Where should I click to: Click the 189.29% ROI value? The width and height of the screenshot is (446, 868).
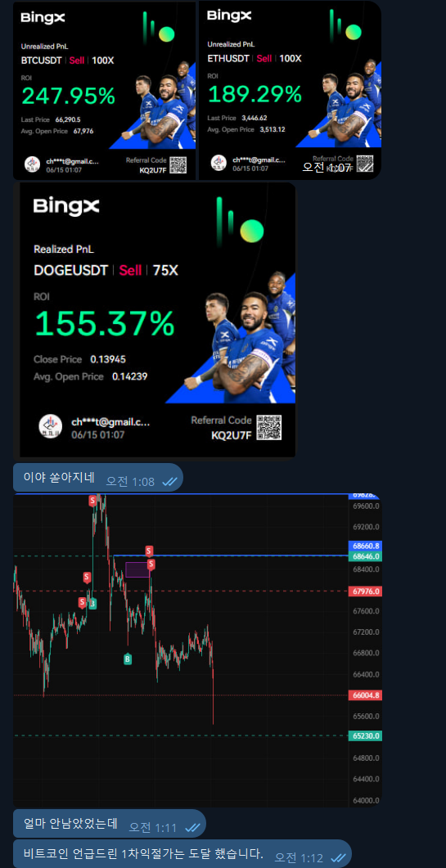(x=255, y=95)
